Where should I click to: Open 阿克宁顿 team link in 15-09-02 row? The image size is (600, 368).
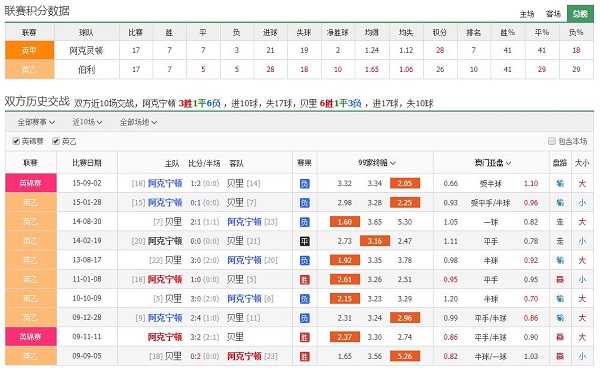[165, 184]
